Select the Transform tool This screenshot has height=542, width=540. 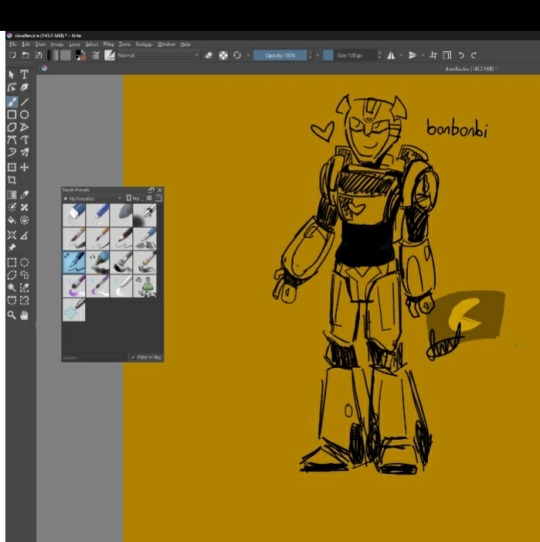pos(11,167)
